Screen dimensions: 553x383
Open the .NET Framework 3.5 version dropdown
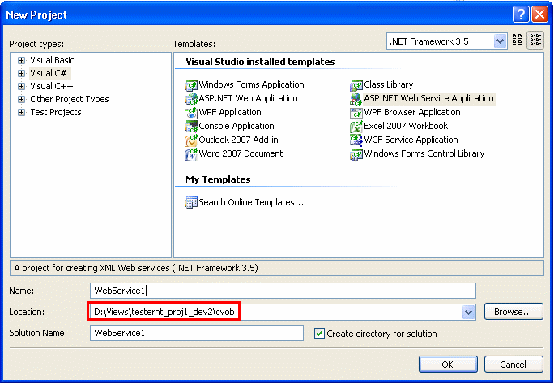point(499,41)
